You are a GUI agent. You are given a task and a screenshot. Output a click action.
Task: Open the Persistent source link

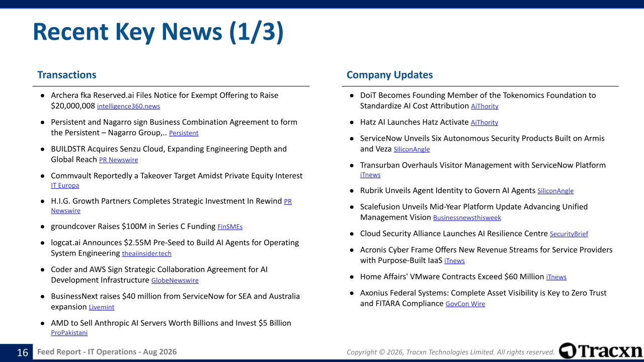pyautogui.click(x=184, y=133)
